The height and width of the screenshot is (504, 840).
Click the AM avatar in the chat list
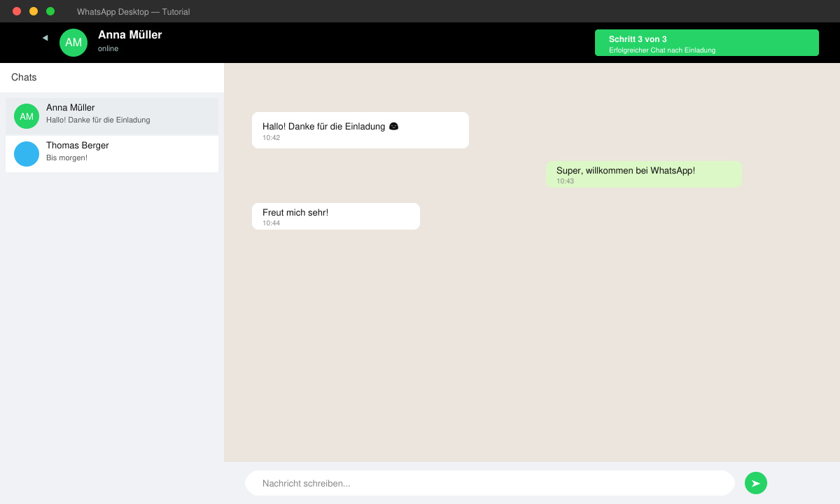(x=27, y=116)
